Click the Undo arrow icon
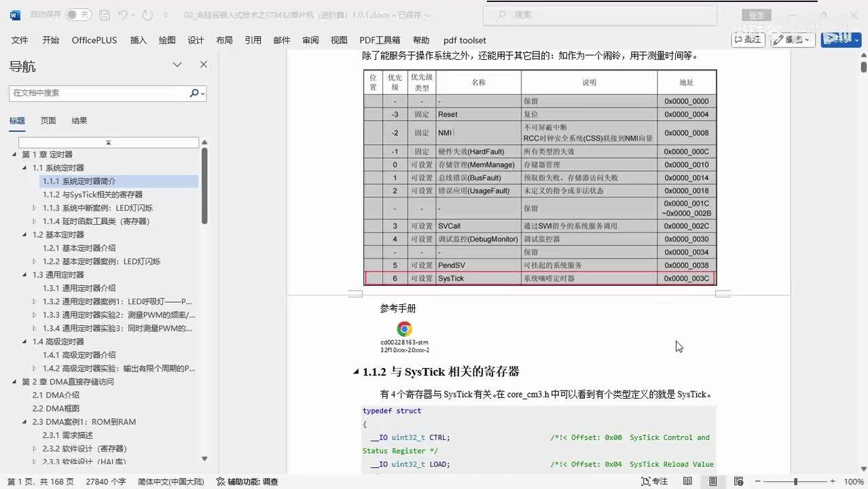 coord(122,14)
